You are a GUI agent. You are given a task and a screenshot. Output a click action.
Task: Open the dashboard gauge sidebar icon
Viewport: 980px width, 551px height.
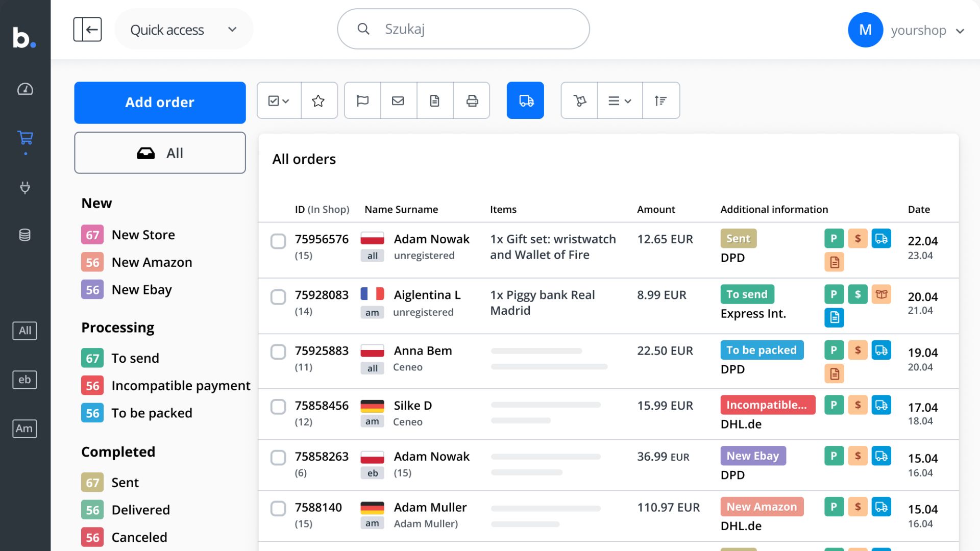(x=25, y=89)
